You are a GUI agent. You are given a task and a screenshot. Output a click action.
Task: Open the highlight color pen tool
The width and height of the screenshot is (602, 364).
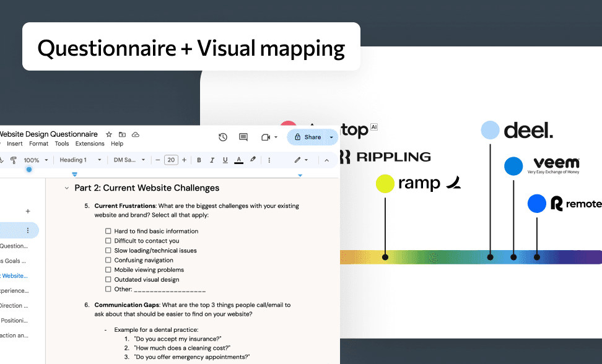click(253, 159)
